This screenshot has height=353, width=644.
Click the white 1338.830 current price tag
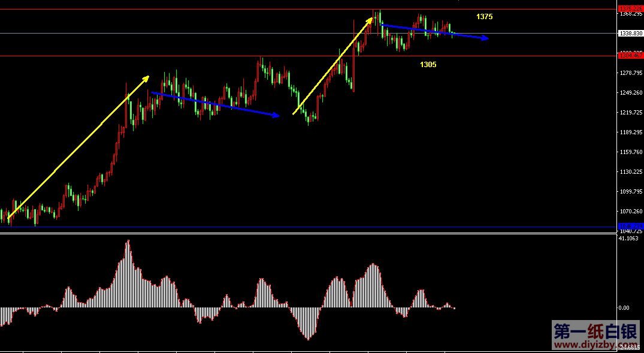[630, 34]
